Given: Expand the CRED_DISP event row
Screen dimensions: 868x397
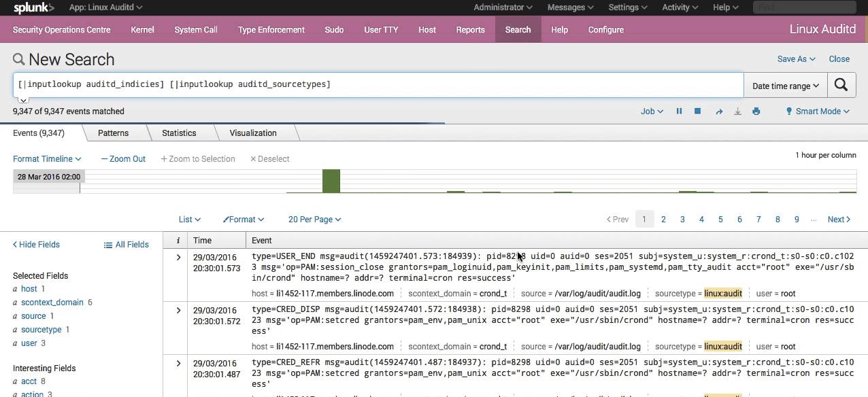Looking at the screenshot, I should point(178,311).
